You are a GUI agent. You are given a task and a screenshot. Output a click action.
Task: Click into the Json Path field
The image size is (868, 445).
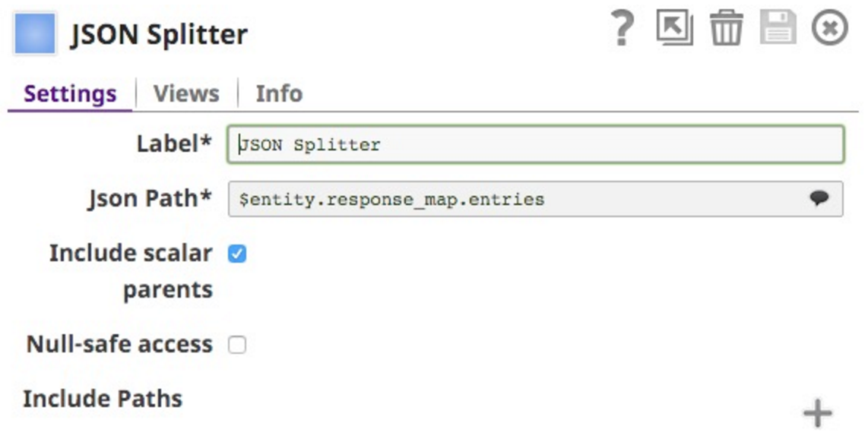(535, 199)
